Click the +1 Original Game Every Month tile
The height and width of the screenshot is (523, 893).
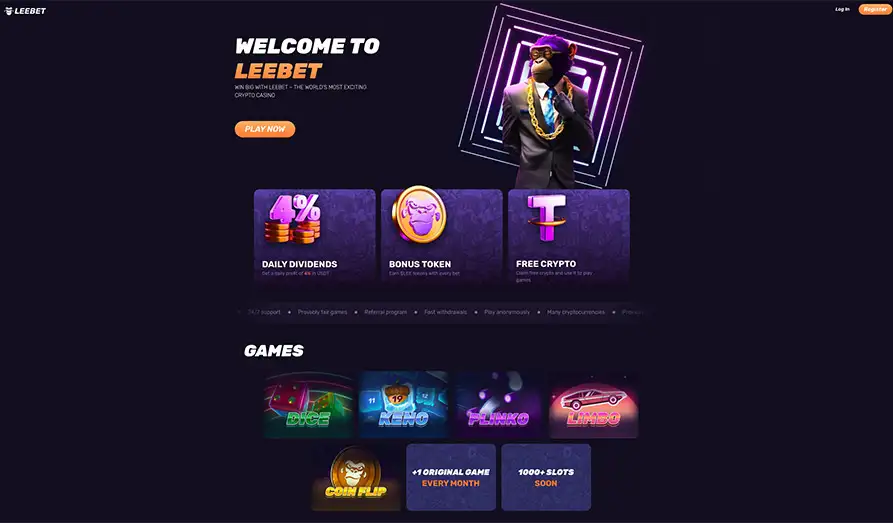pos(451,477)
